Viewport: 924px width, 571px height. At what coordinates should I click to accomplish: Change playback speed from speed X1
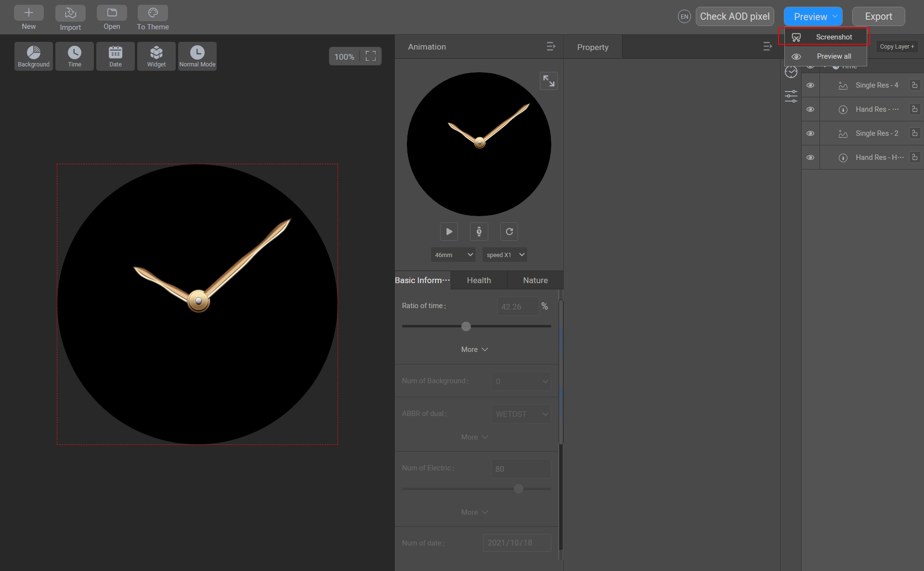click(504, 255)
